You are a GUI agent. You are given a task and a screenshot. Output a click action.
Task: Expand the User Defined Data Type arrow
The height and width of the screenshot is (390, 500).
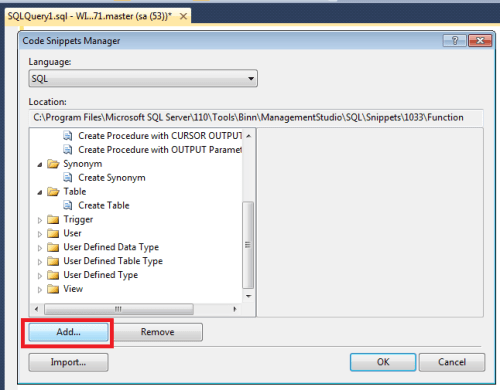point(40,248)
